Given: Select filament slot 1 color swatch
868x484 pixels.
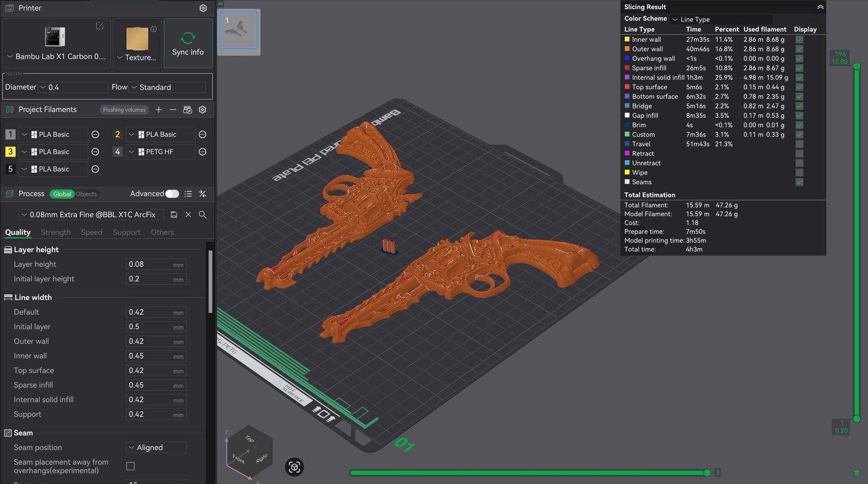Looking at the screenshot, I should pos(10,135).
